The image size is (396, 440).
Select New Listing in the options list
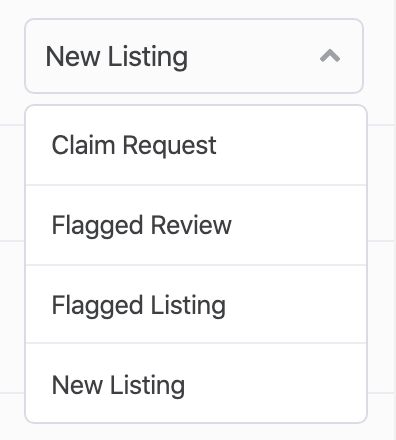click(196, 383)
